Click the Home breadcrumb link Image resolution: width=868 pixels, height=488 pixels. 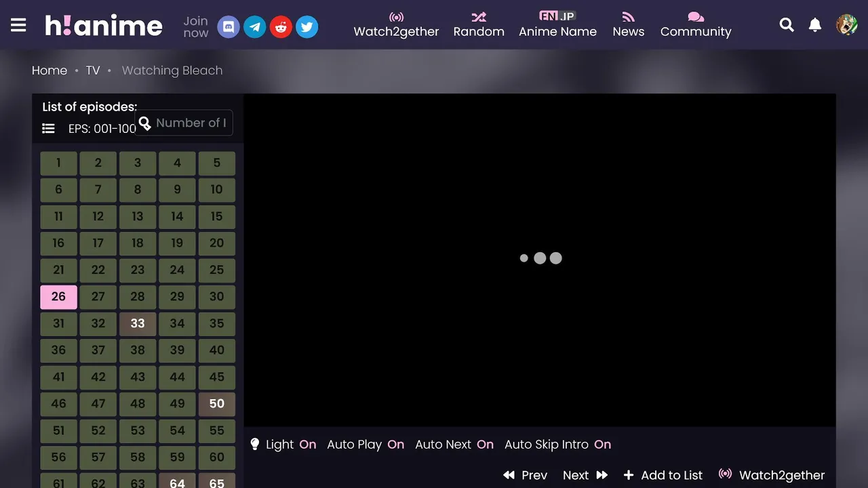pyautogui.click(x=50, y=70)
